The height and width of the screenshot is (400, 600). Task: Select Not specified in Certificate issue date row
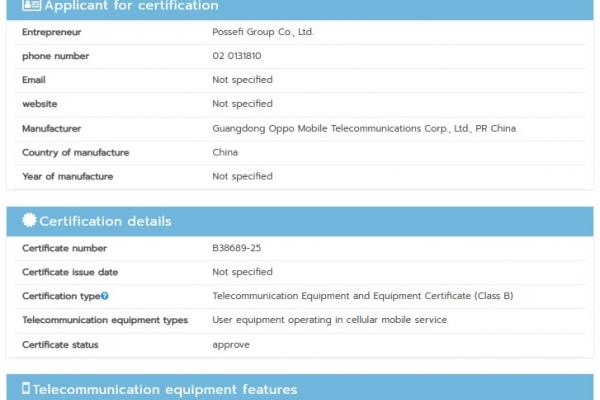tap(243, 272)
